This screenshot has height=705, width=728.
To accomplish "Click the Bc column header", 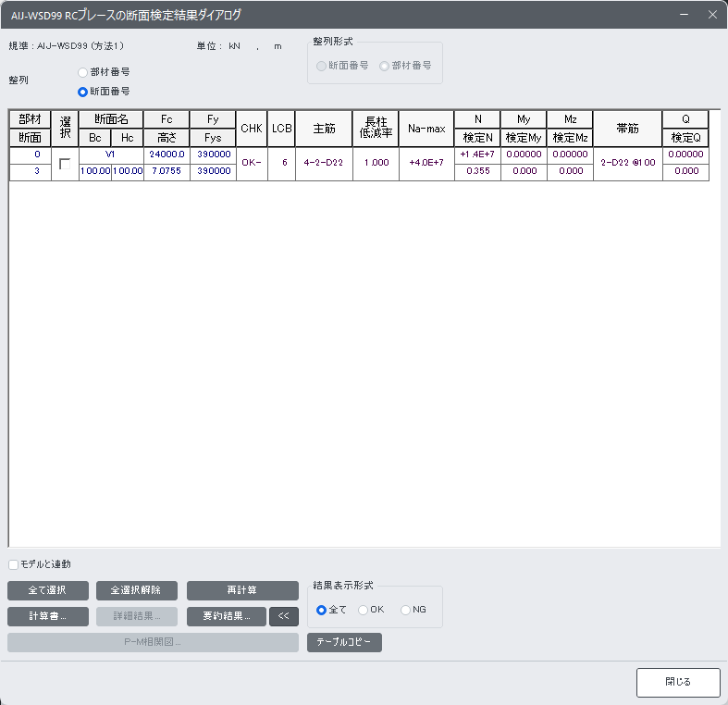I will pyautogui.click(x=95, y=138).
